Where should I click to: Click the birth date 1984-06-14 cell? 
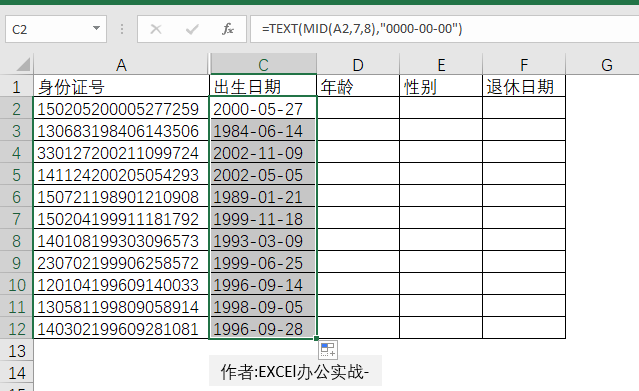pyautogui.click(x=263, y=130)
